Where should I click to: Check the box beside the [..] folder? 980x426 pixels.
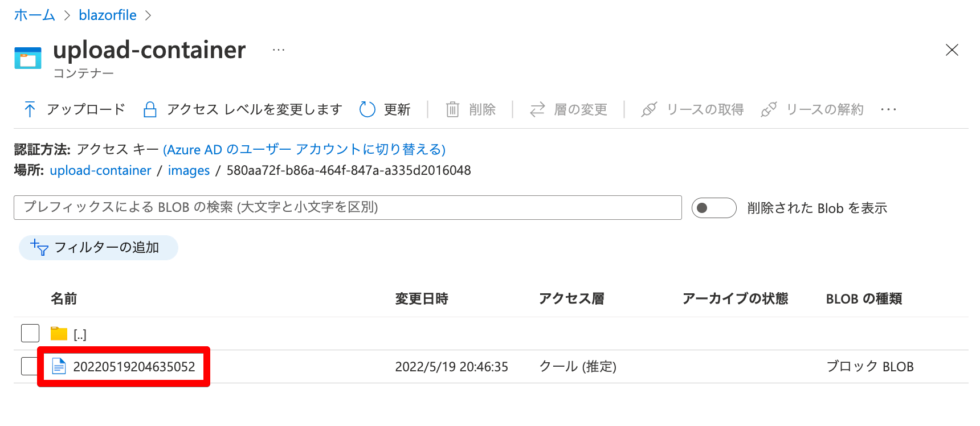pyautogui.click(x=30, y=333)
